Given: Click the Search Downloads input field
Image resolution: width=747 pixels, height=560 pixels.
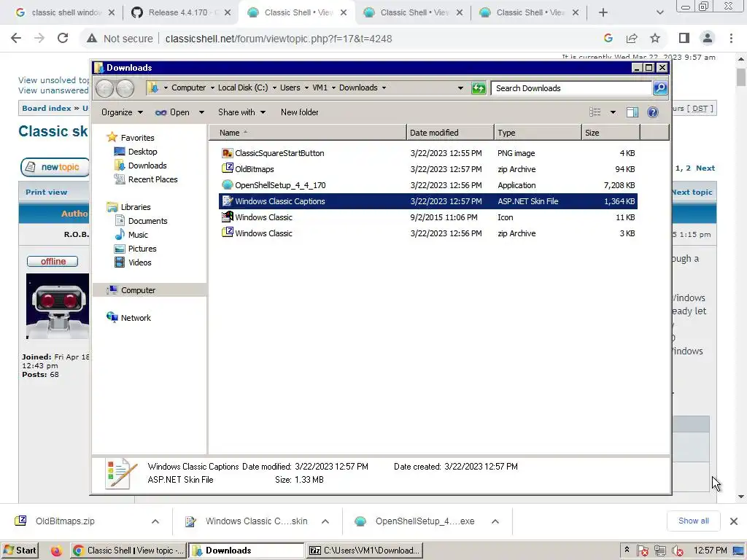Looking at the screenshot, I should point(572,88).
